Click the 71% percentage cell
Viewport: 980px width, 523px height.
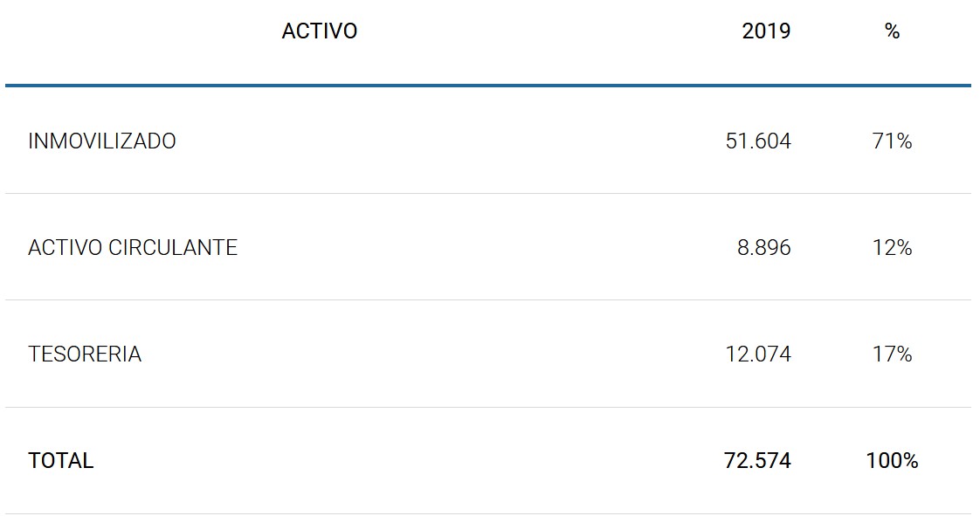[x=892, y=141]
